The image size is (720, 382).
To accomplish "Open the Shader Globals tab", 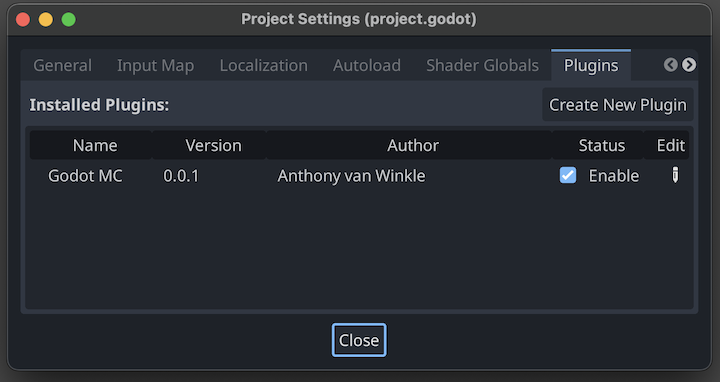I will pos(482,65).
